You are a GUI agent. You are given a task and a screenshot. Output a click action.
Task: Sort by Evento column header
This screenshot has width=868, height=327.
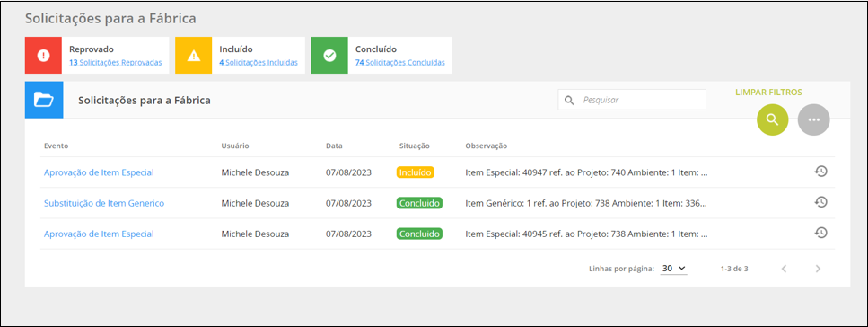57,146
